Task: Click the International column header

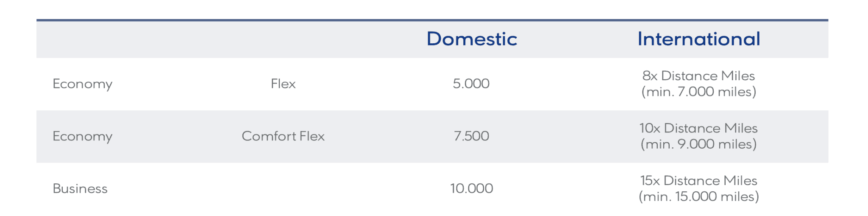Action: click(x=698, y=39)
